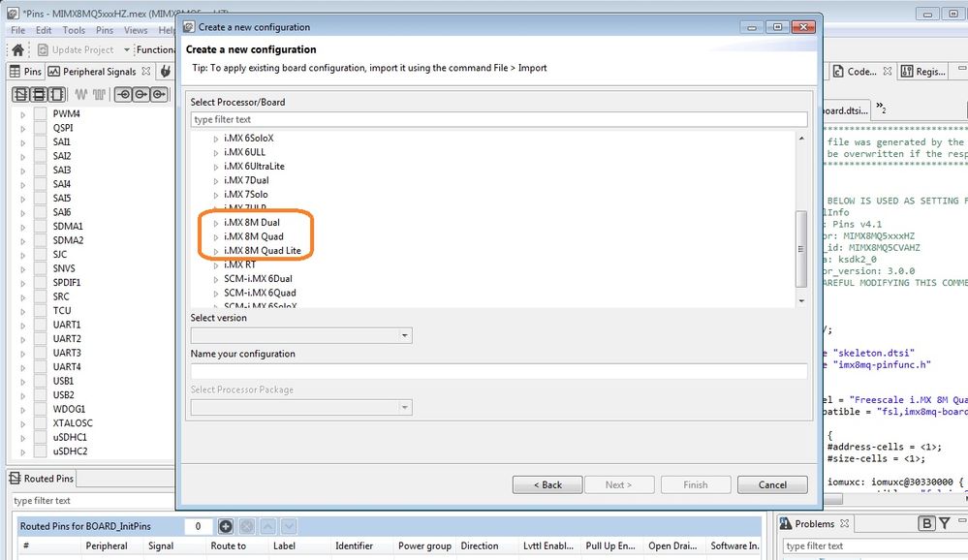This screenshot has height=560, width=968.
Task: Click the first pin routing direction icon
Action: pos(123,95)
